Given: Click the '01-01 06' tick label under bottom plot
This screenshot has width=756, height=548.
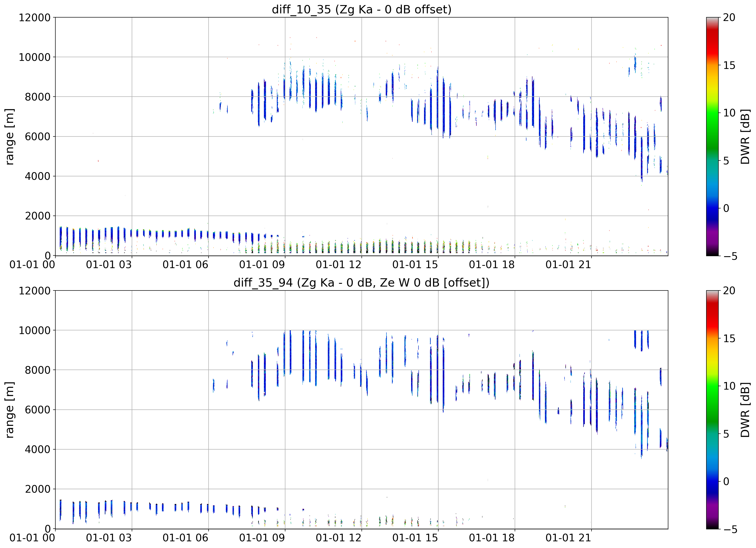Looking at the screenshot, I should (185, 538).
